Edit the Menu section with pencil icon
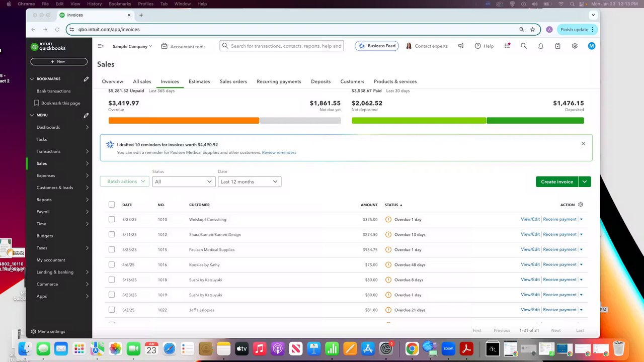 (x=86, y=115)
